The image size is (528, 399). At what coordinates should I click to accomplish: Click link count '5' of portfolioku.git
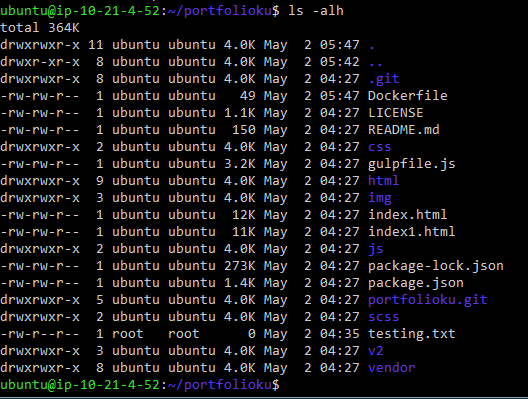100,300
